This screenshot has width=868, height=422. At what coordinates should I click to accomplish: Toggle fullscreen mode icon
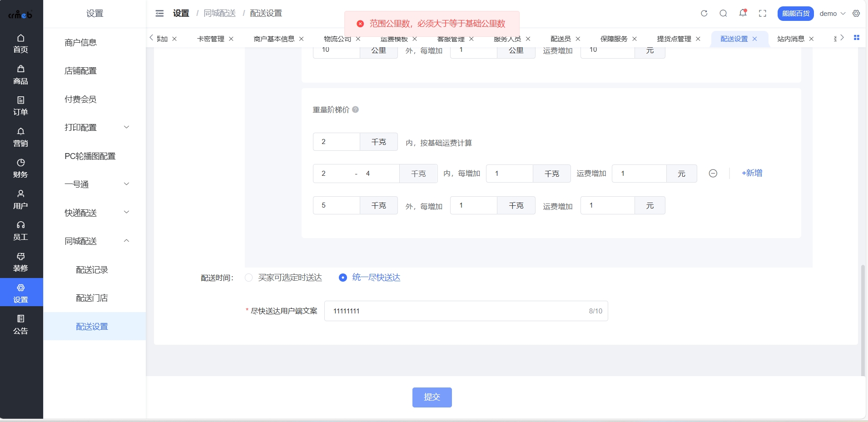coord(763,14)
